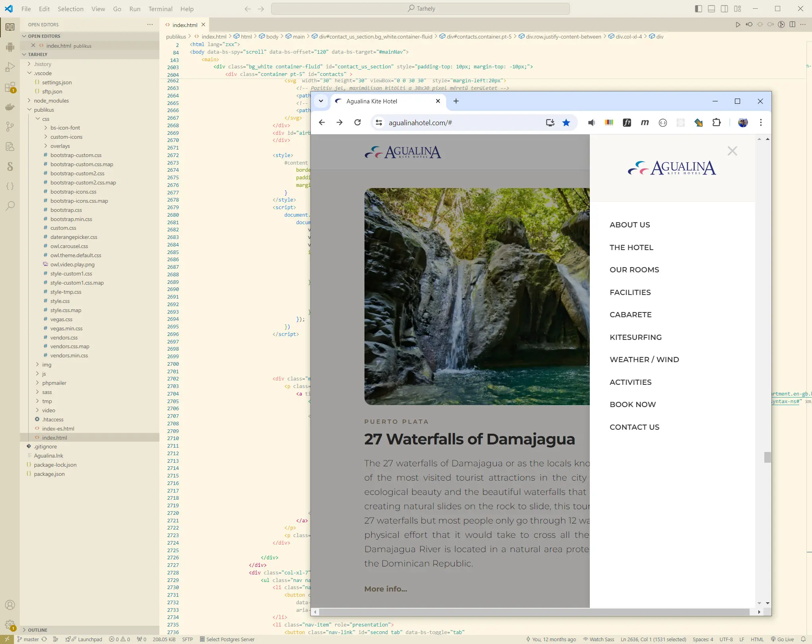Close the site offcanvas menu
The width and height of the screenshot is (812, 644).
[x=732, y=151]
